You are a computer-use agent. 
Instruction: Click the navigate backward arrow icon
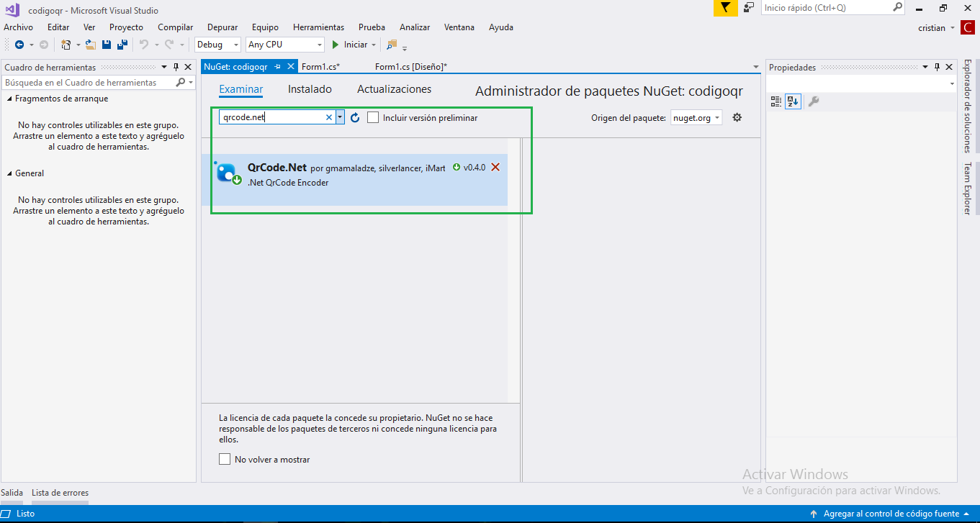[19, 45]
